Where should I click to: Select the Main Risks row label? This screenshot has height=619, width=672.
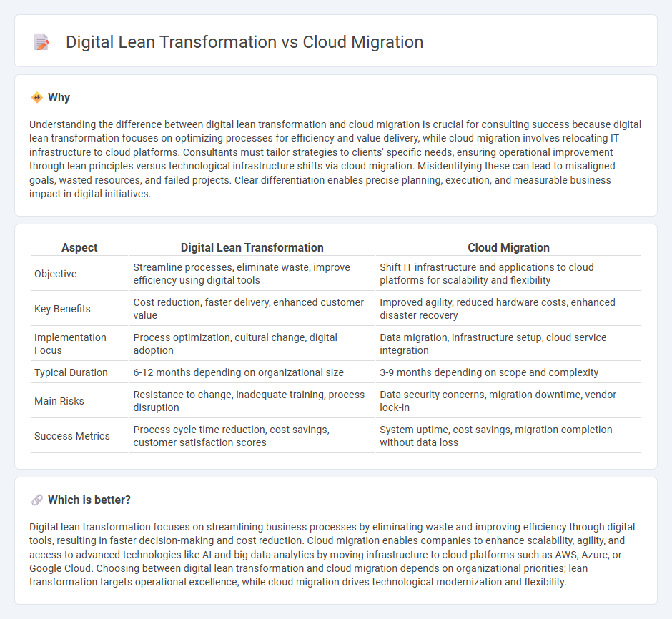pyautogui.click(x=59, y=401)
